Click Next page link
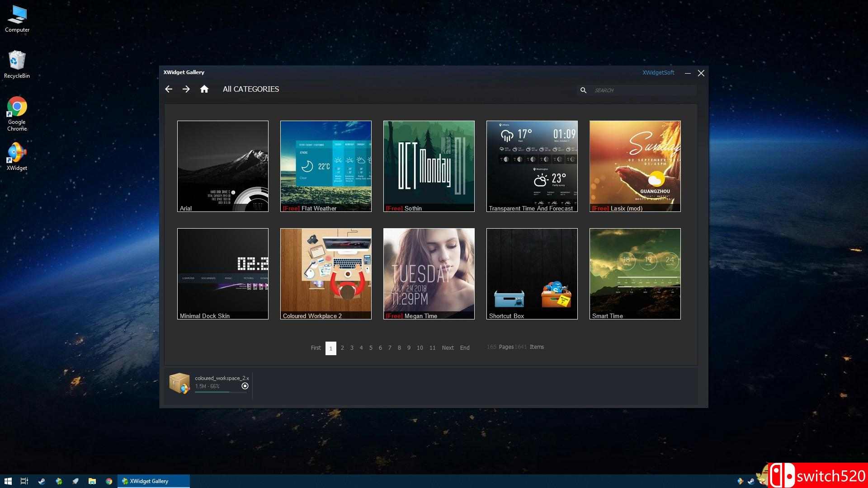The height and width of the screenshot is (488, 868). (448, 348)
